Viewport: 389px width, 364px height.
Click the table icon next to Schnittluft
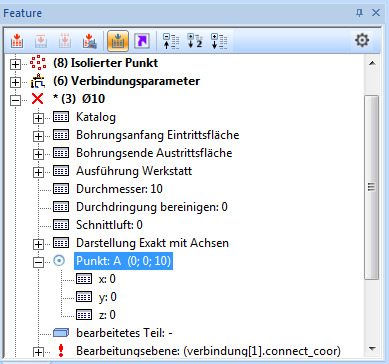(x=61, y=225)
